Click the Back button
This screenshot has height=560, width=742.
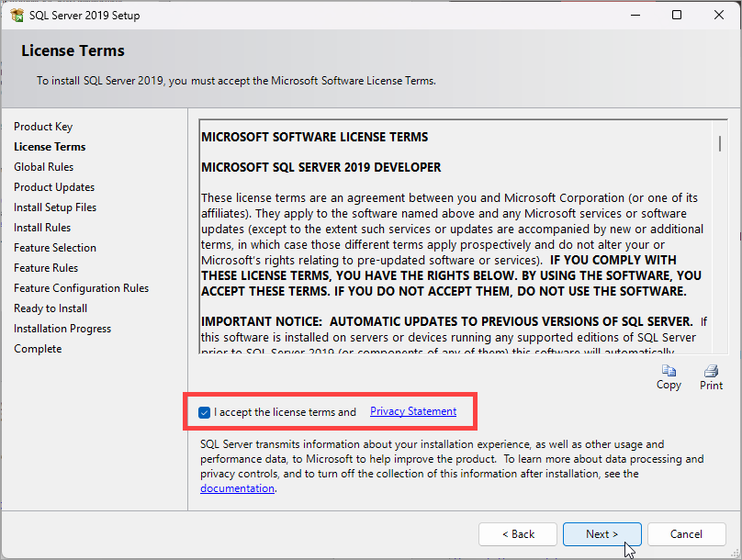point(518,534)
